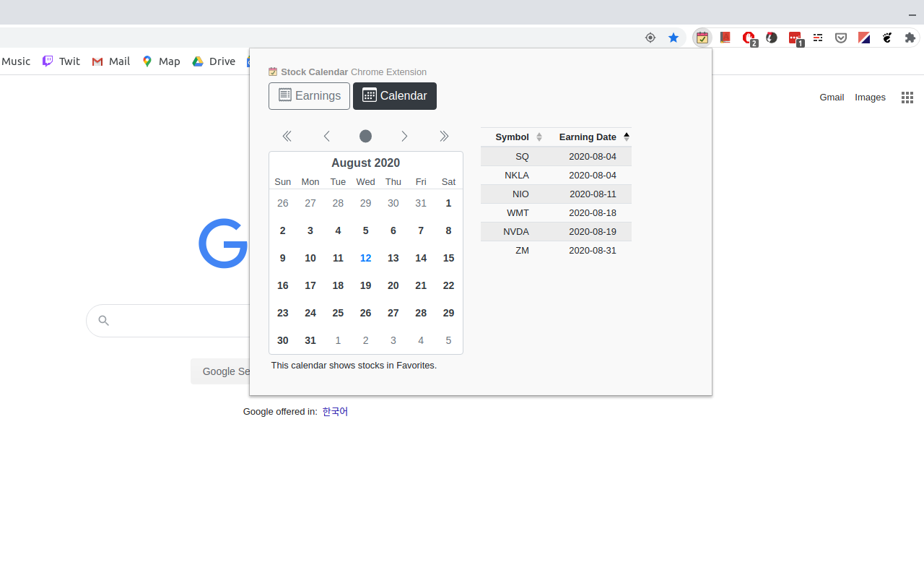Image resolution: width=924 pixels, height=578 pixels.
Task: Click the dark round extension icon
Action: 772,38
